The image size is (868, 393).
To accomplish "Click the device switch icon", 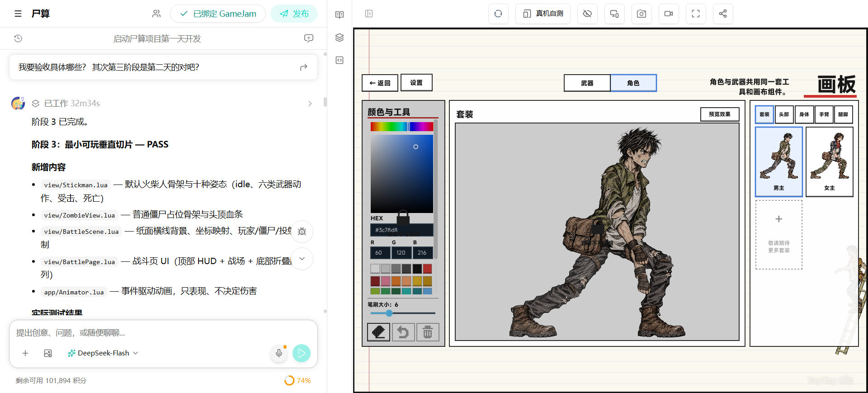I will 614,14.
